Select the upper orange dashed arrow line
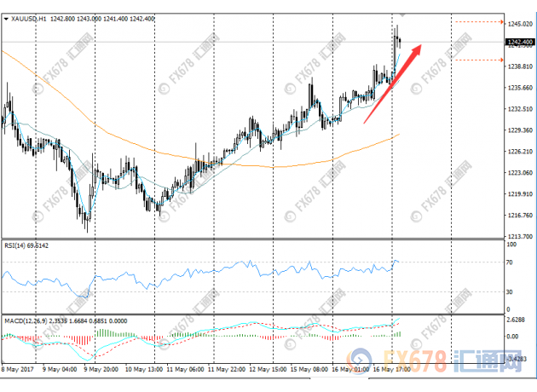 [x=477, y=22]
